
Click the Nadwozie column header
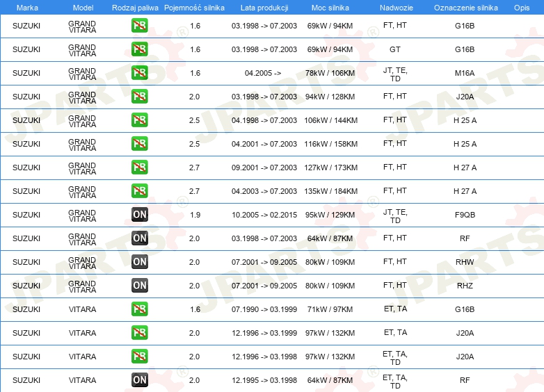pos(397,8)
